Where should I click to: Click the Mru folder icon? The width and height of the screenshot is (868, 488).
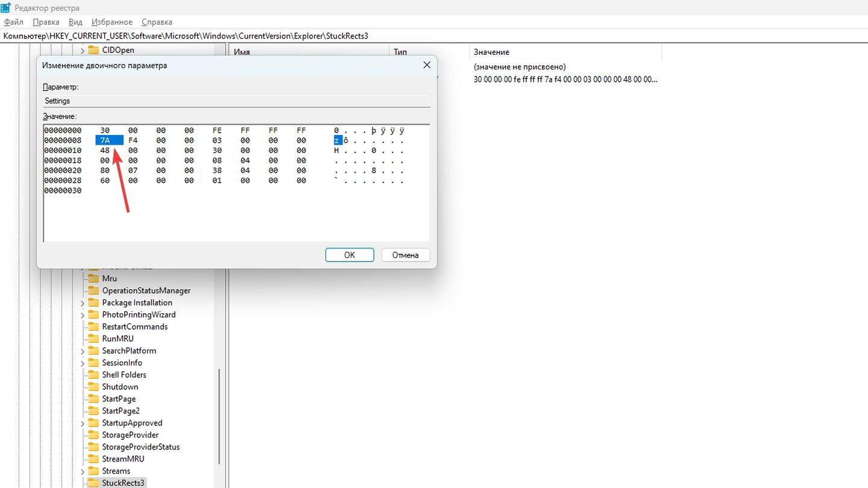click(x=93, y=278)
